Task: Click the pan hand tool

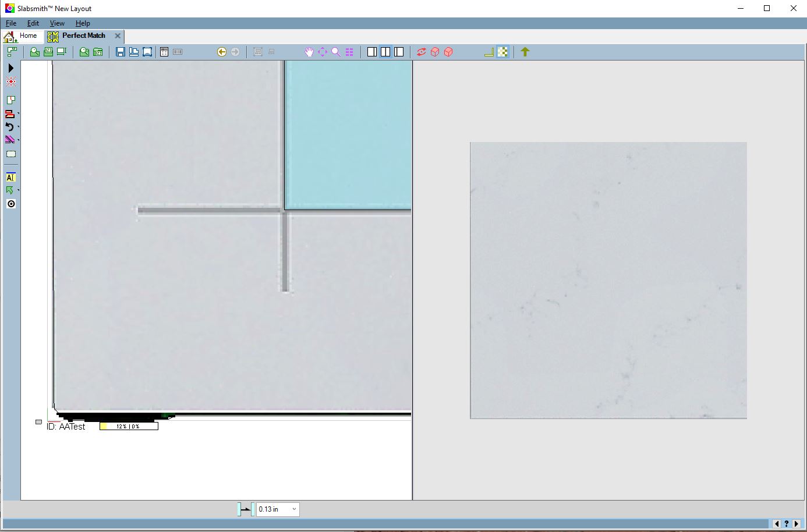Action: click(309, 52)
